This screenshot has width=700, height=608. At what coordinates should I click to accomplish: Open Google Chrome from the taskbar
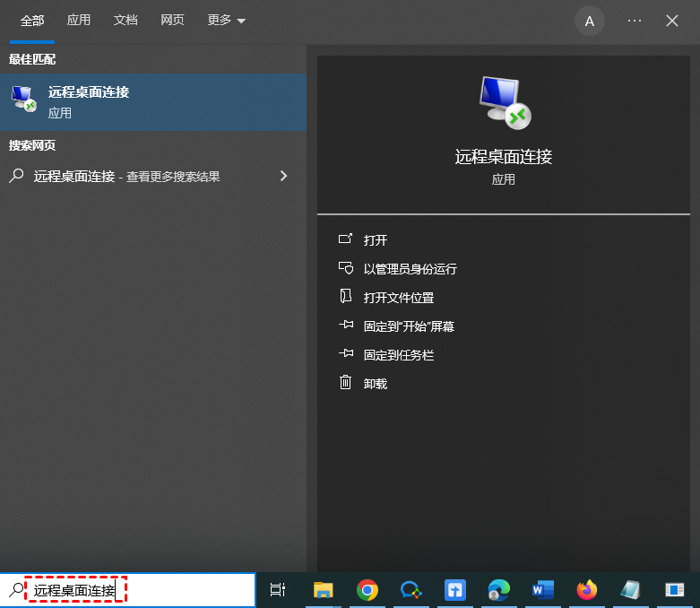[x=367, y=589]
